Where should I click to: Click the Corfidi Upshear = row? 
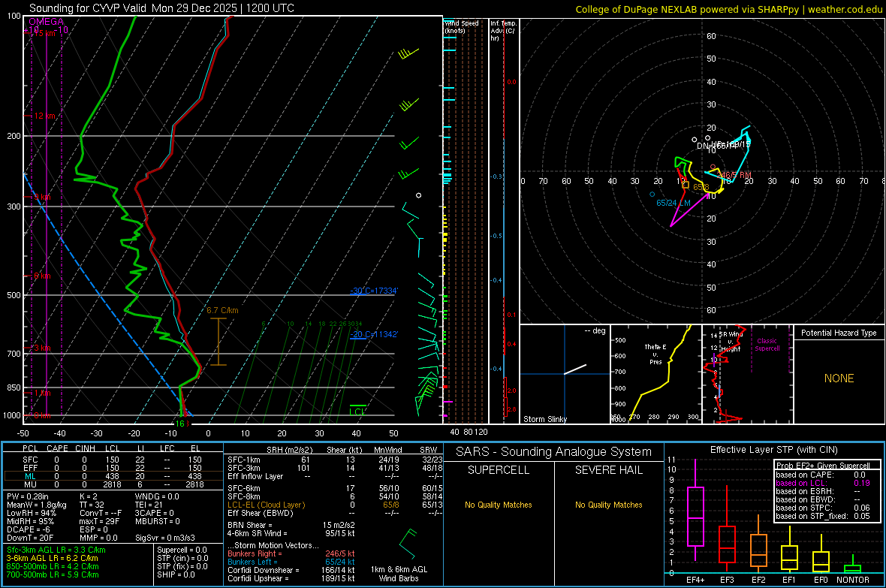[x=291, y=578]
